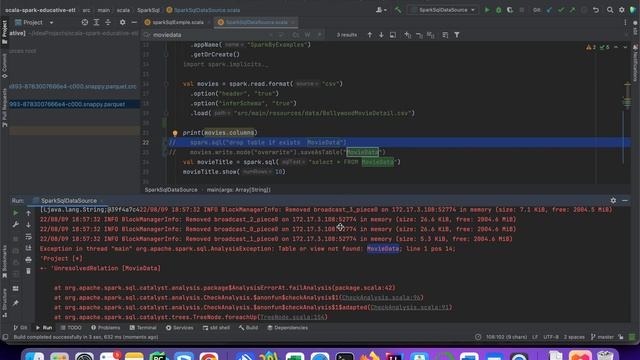This screenshot has height=360, width=640.
Task: Open Project panel options gear
Action: coord(122,22)
